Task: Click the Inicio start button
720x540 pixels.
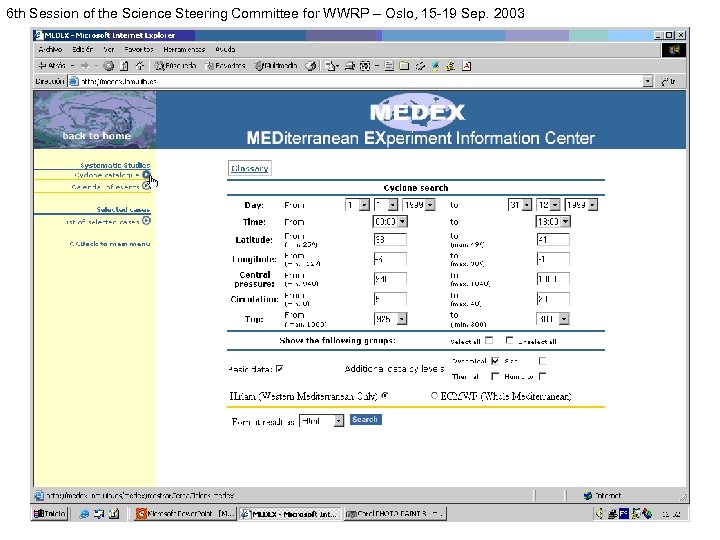Action: pos(51,513)
